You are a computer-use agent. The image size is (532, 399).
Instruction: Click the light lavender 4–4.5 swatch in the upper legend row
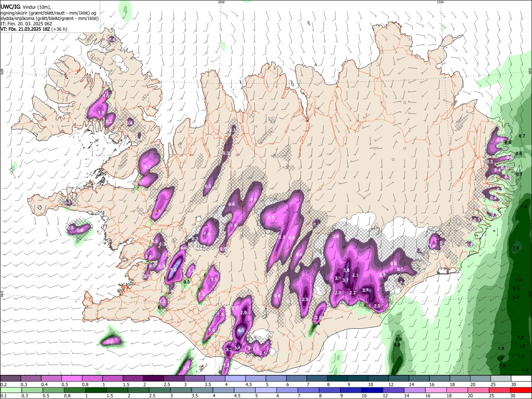tap(235, 379)
